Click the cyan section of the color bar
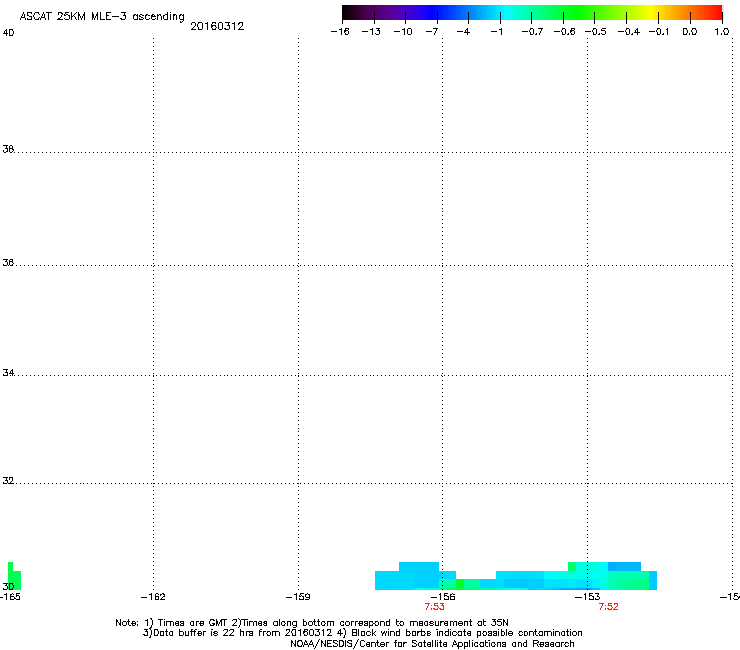This screenshot has height=650, width=740. tap(505, 12)
